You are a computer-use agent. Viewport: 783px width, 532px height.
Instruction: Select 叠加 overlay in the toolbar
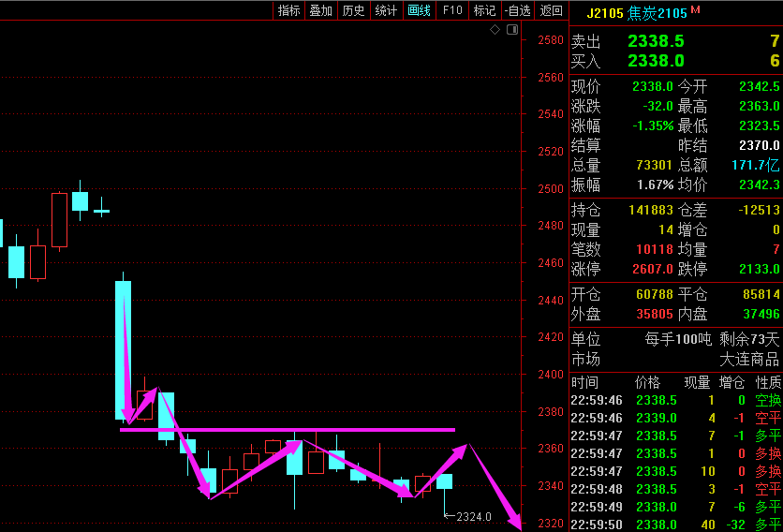pos(321,11)
